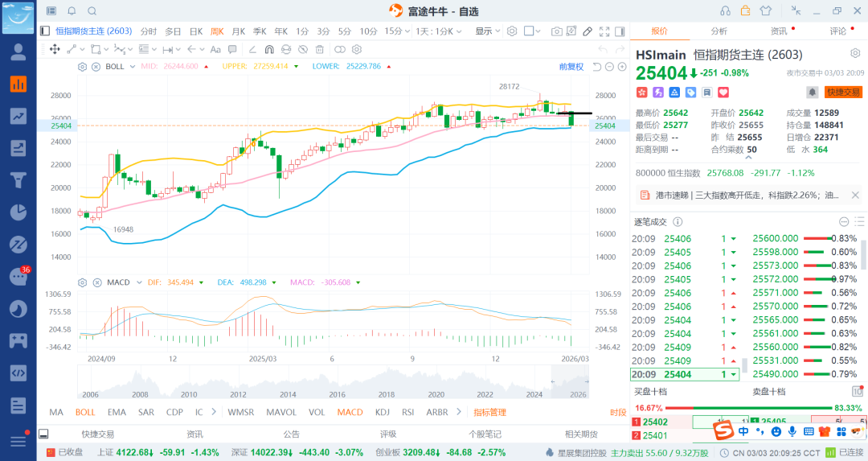This screenshot has height=461, width=868.
Task: Open the market trend line sidebar icon
Action: point(18,117)
